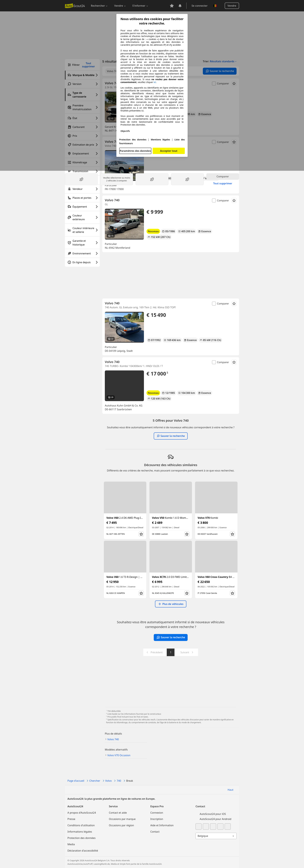304x868 pixels.
Task: Open the favorites star in the top navigation
Action: click(172, 6)
